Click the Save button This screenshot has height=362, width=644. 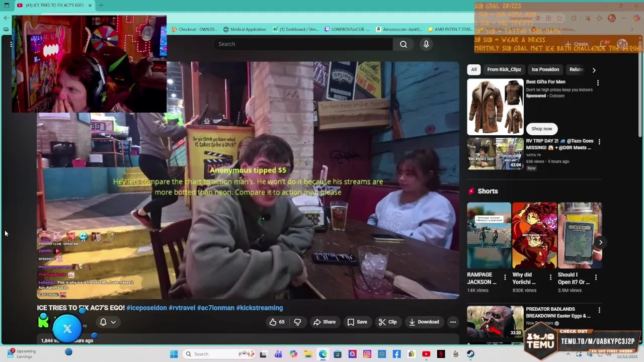tap(357, 322)
